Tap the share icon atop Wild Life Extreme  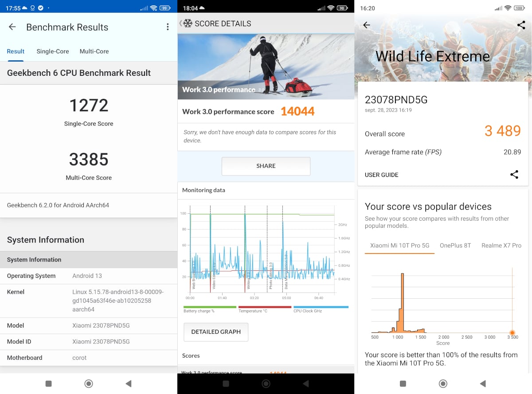coord(521,25)
